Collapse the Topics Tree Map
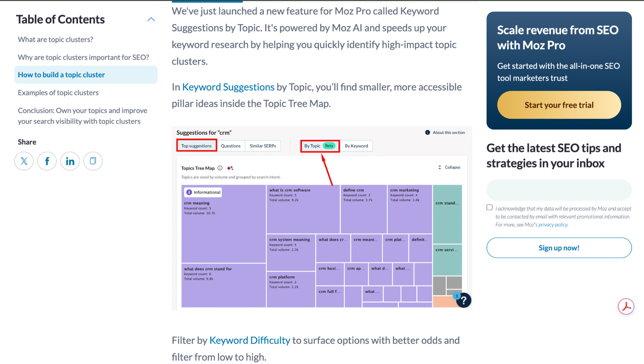The height and width of the screenshot is (364, 644). (449, 167)
